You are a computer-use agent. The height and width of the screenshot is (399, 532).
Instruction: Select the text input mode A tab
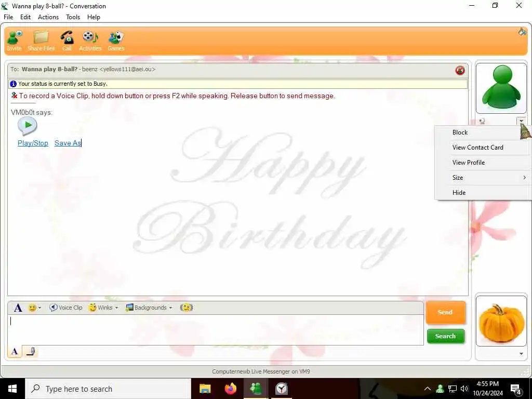tap(15, 352)
